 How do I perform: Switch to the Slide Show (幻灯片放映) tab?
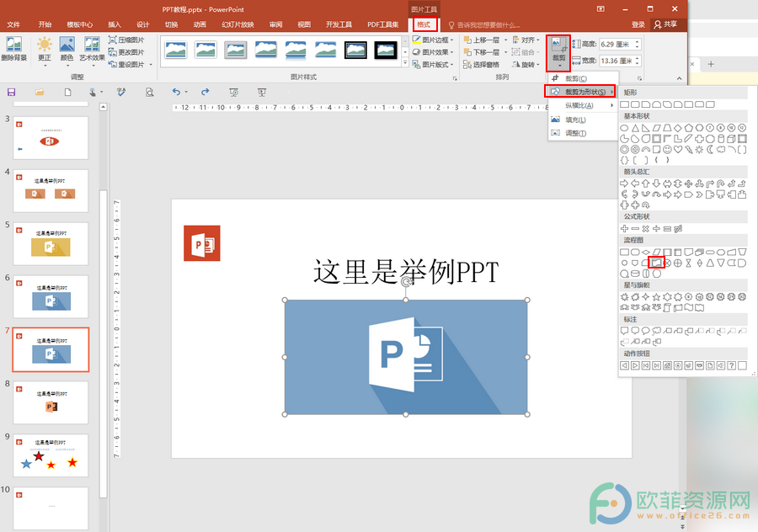point(238,24)
